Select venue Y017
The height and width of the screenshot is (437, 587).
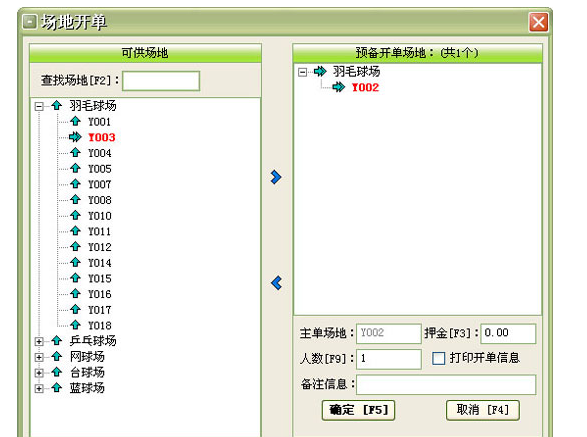[100, 310]
